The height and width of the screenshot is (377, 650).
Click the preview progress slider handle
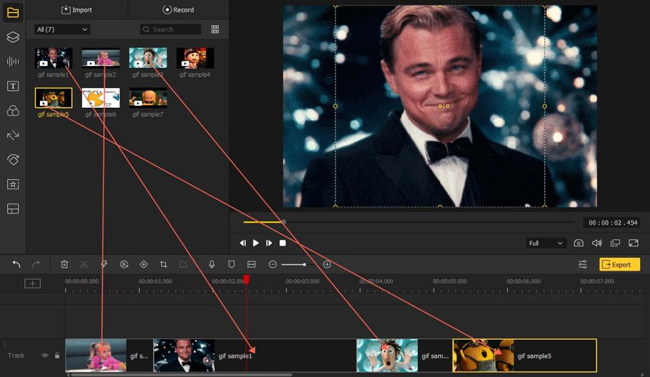[284, 222]
